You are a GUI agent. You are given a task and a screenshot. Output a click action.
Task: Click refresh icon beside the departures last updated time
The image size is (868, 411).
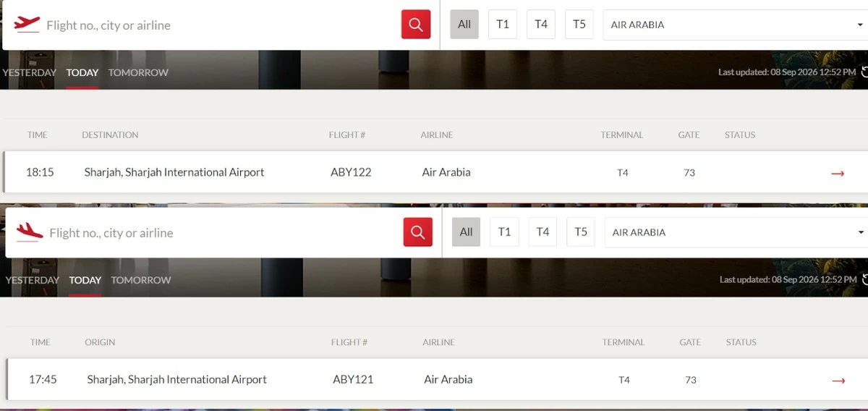click(x=864, y=72)
